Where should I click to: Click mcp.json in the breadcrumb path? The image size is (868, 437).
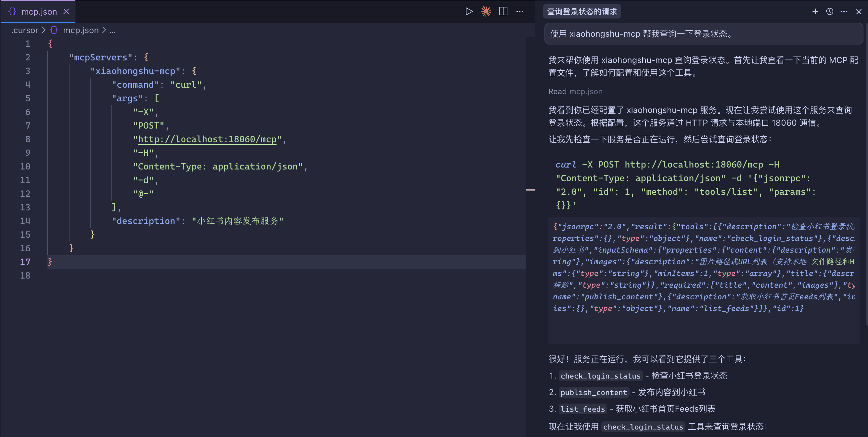pos(81,30)
